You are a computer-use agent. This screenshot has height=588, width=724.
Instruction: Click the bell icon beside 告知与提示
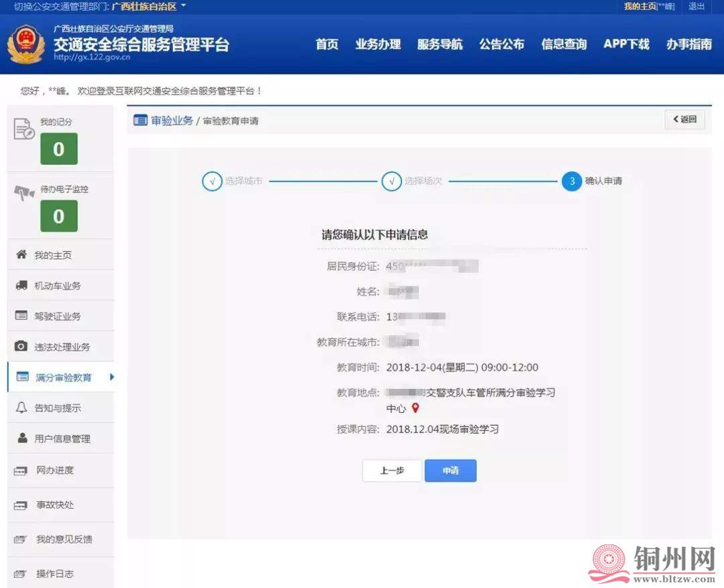click(21, 408)
